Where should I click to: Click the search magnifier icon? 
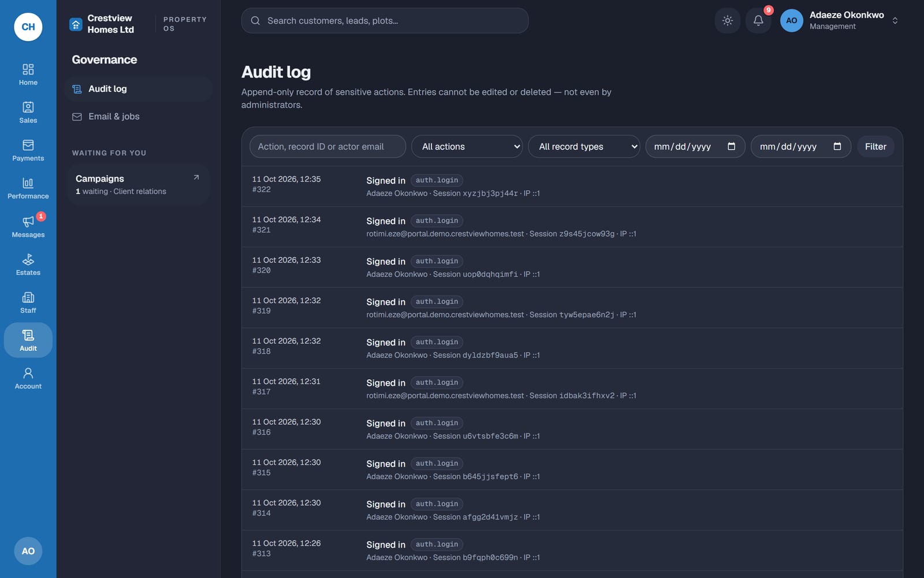(255, 21)
